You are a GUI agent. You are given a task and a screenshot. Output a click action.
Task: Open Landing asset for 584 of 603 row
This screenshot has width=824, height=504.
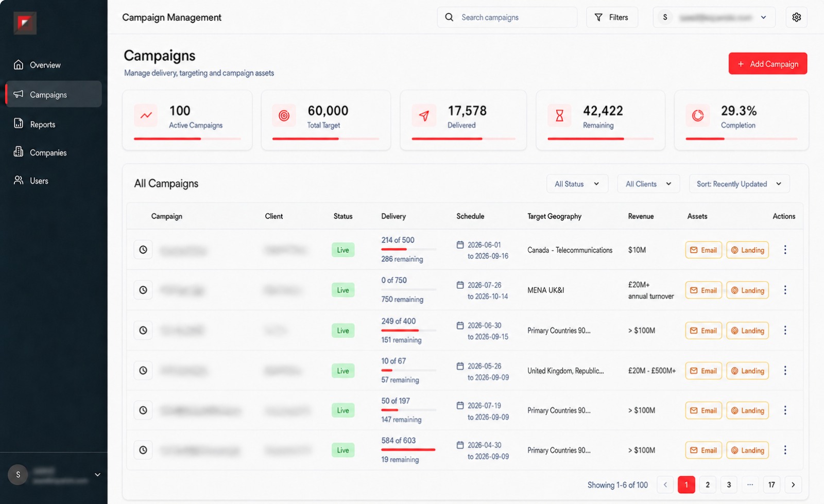pos(747,450)
